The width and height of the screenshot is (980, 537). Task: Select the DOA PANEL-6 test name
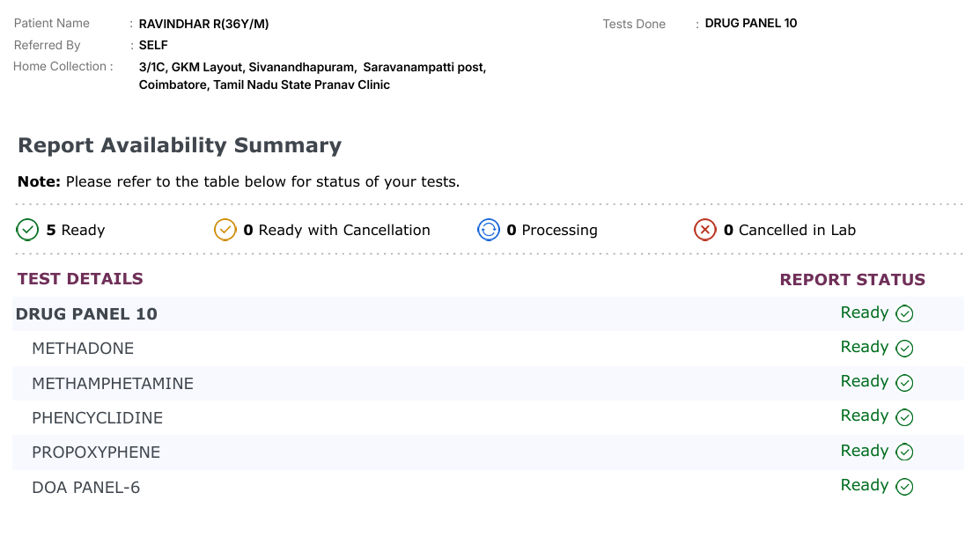click(x=85, y=488)
